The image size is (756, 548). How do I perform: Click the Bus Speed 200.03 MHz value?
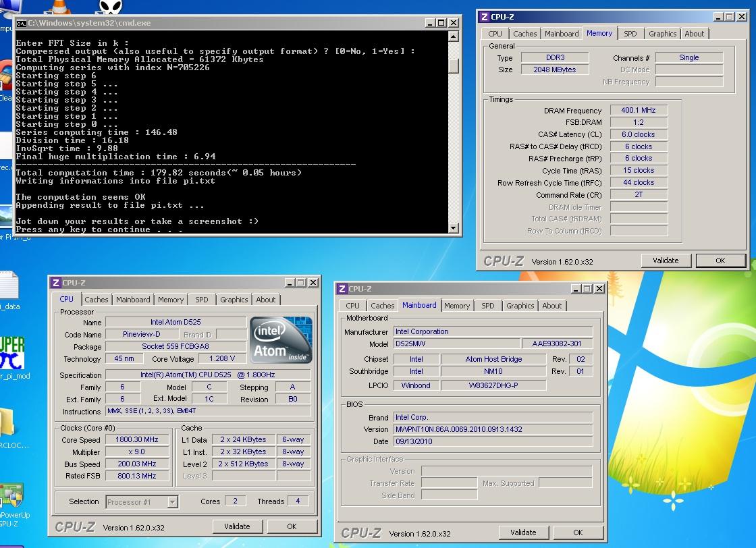click(x=137, y=464)
